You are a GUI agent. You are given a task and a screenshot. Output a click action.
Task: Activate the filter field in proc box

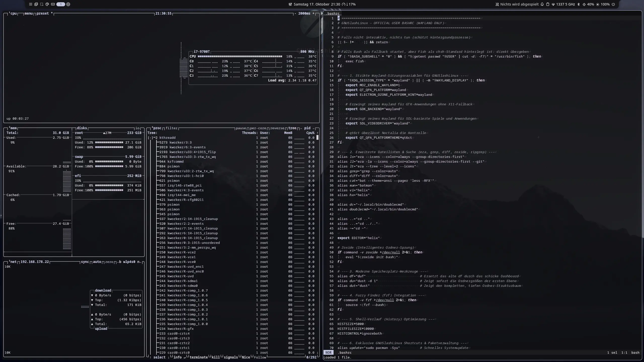(172, 128)
